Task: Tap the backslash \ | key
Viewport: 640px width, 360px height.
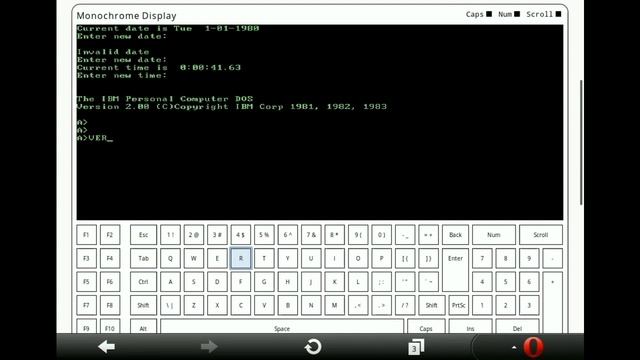Action: click(170, 305)
